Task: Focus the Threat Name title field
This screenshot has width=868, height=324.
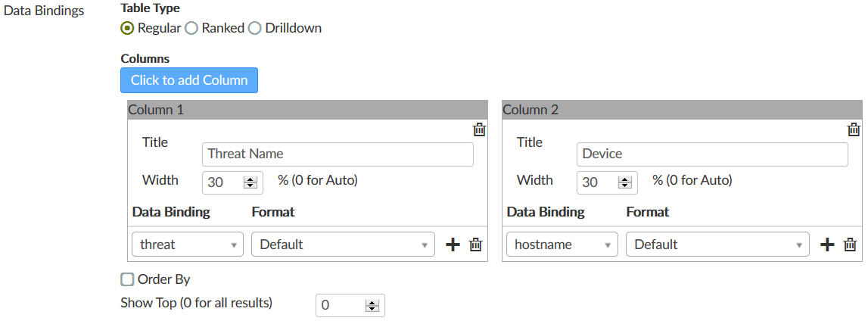Action: (x=338, y=154)
